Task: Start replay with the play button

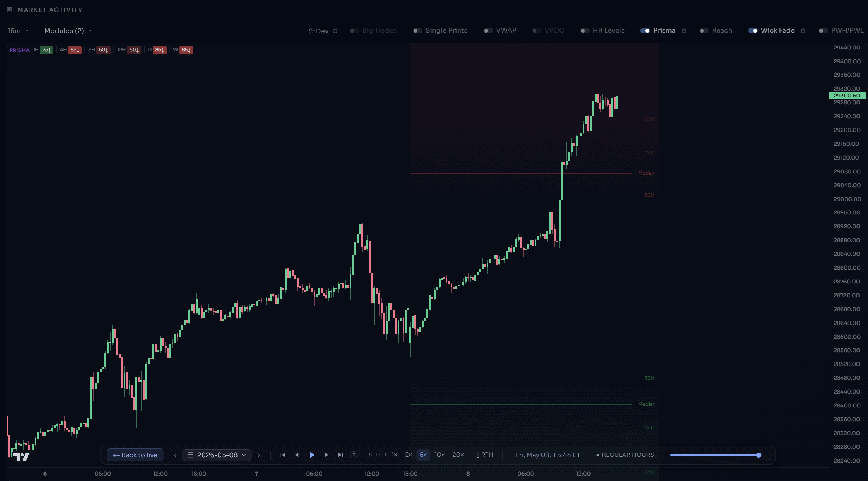Action: pos(312,455)
